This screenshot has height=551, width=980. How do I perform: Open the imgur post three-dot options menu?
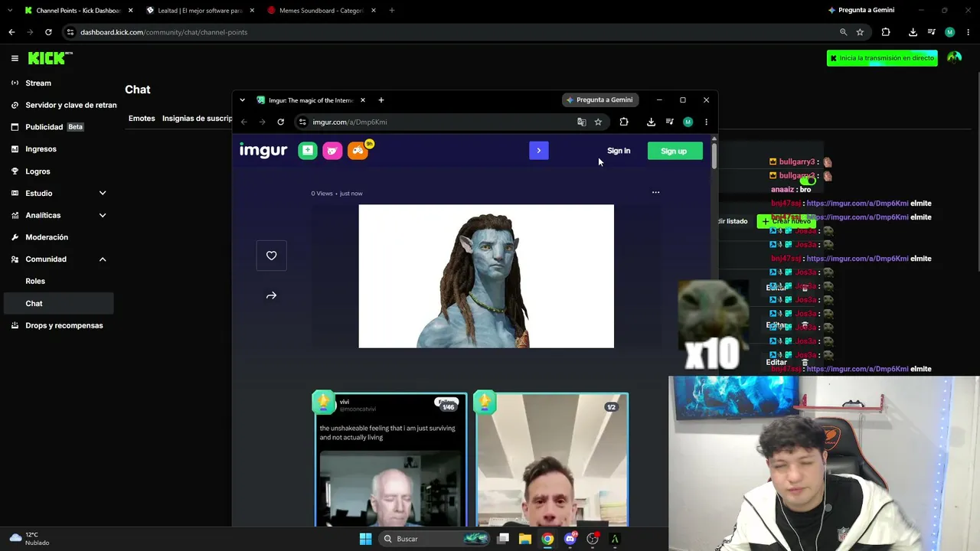[655, 192]
